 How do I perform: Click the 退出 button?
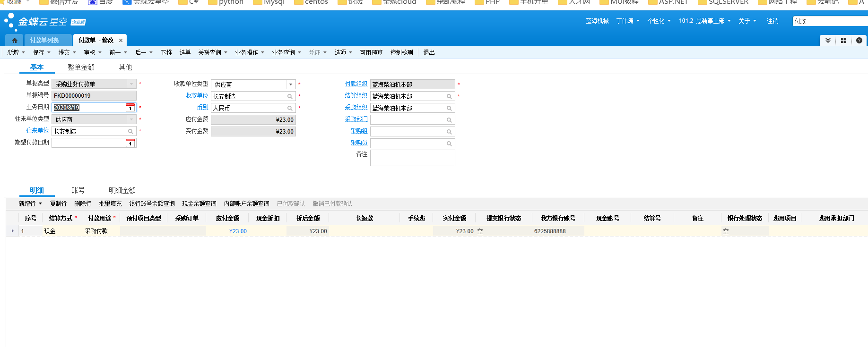coord(429,52)
